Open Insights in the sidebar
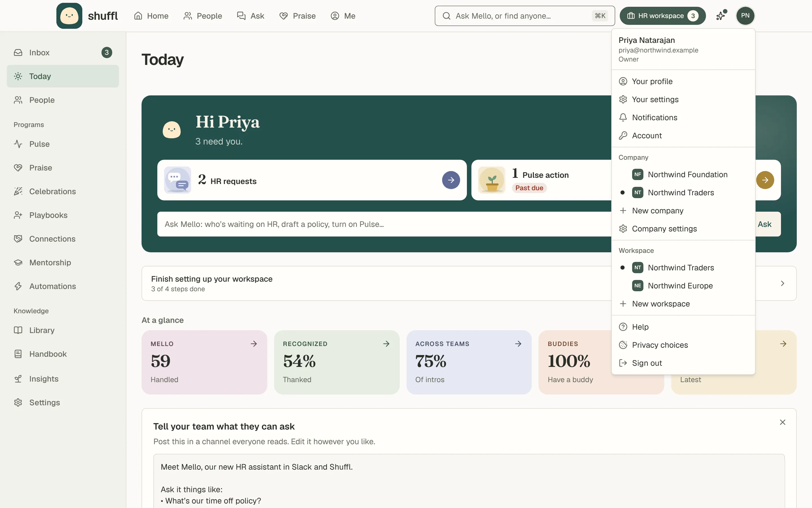 pos(63,379)
